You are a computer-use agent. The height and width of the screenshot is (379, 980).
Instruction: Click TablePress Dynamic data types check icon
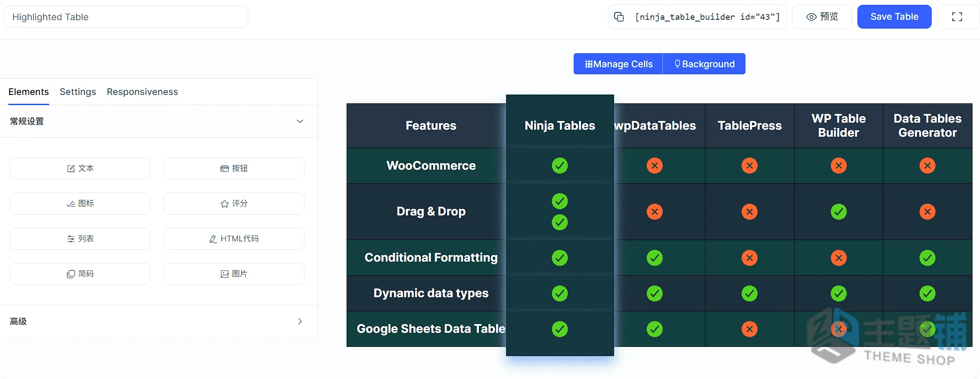point(749,294)
